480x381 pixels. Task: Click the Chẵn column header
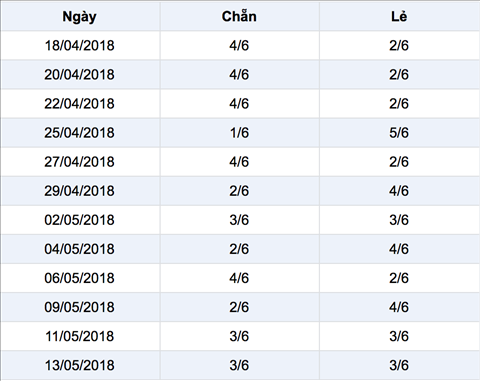(239, 16)
